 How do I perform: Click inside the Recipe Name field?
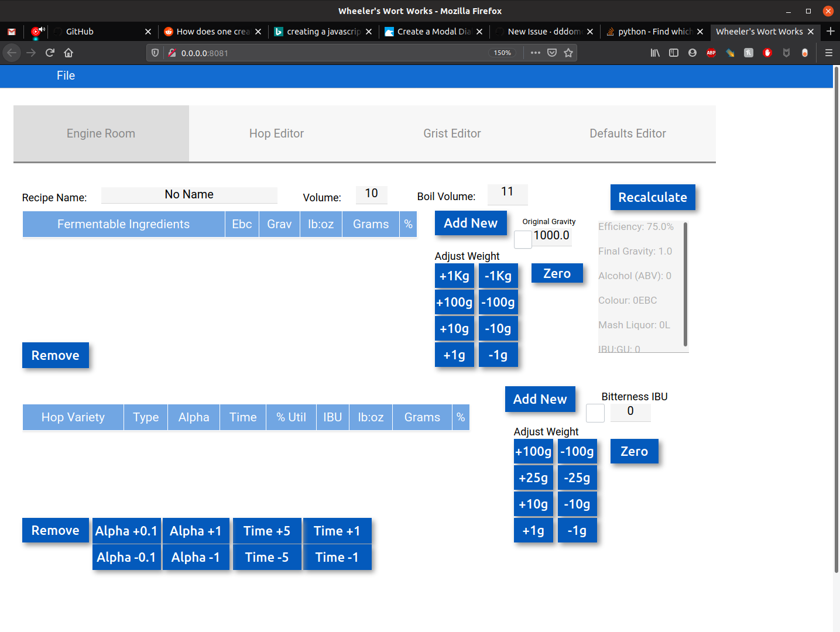[189, 194]
